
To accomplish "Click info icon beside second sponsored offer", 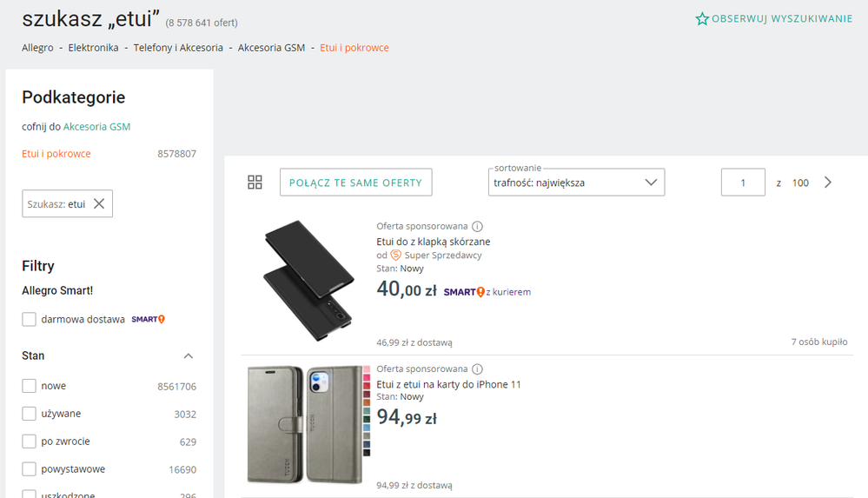I will tap(477, 369).
